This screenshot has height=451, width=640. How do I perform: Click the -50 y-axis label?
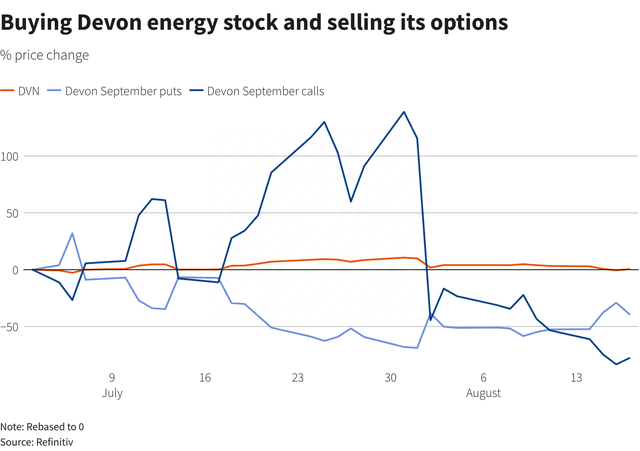click(9, 327)
